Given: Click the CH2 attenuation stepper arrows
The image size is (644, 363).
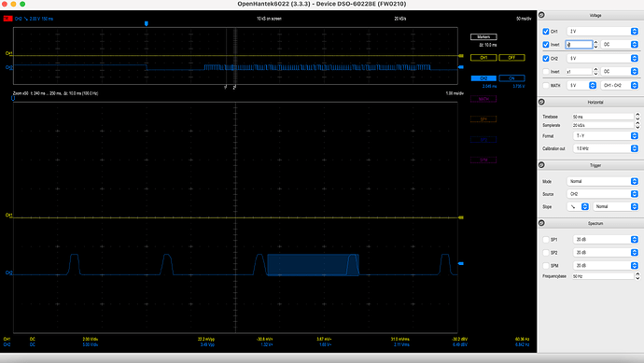Looking at the screenshot, I should tap(596, 72).
